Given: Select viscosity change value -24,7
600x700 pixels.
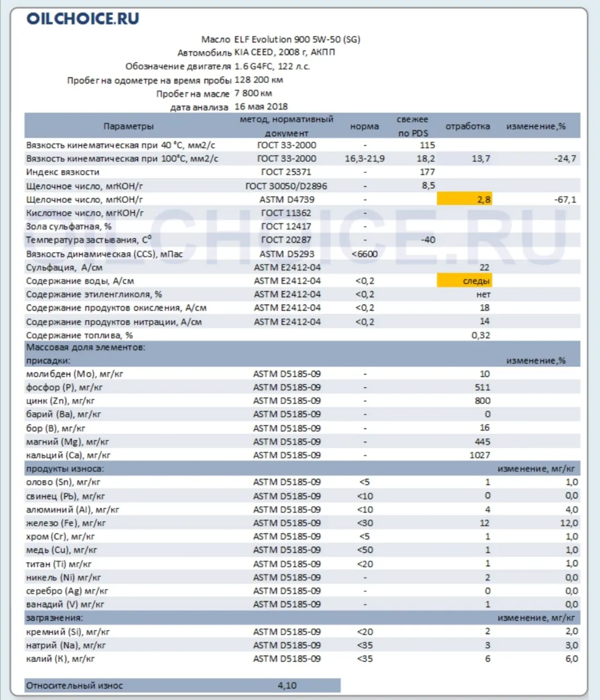Looking at the screenshot, I should 565,158.
